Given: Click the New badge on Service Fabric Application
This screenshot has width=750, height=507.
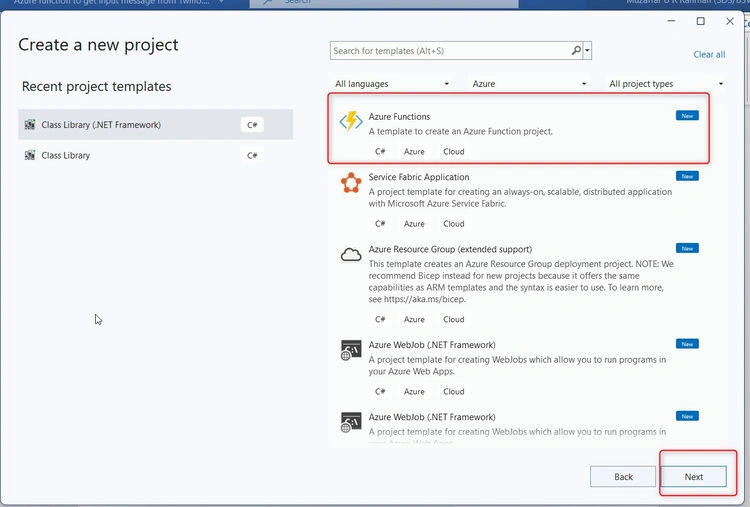Looking at the screenshot, I should 687,176.
